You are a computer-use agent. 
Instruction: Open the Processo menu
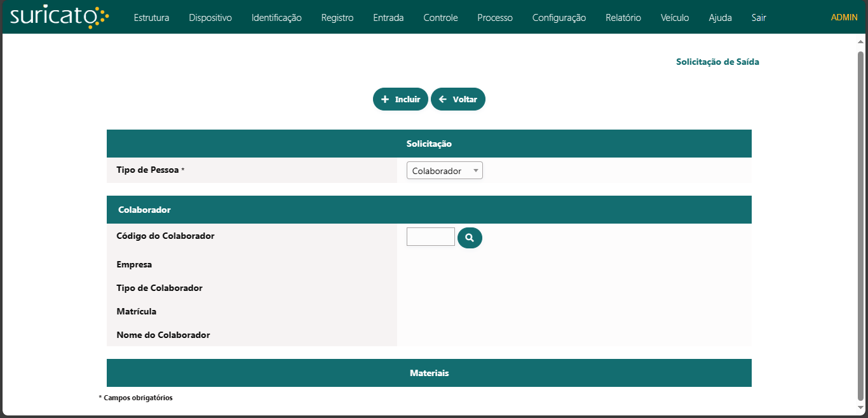pos(495,18)
